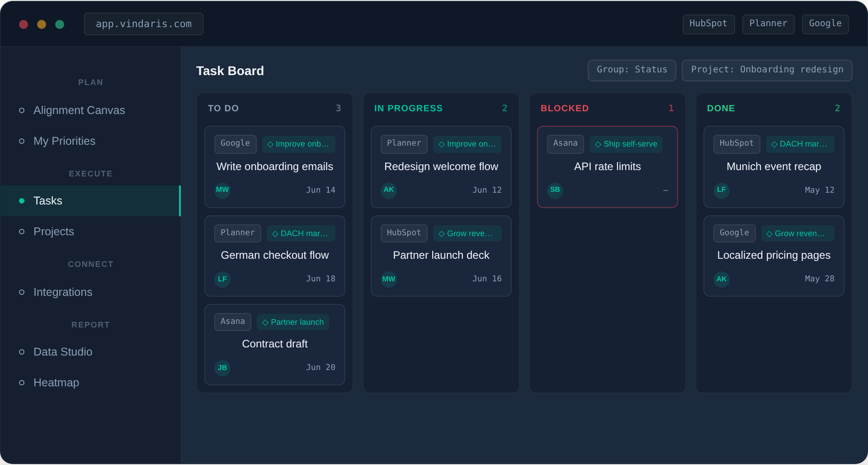The width and height of the screenshot is (868, 465).
Task: Click the DONE column header
Action: (721, 109)
